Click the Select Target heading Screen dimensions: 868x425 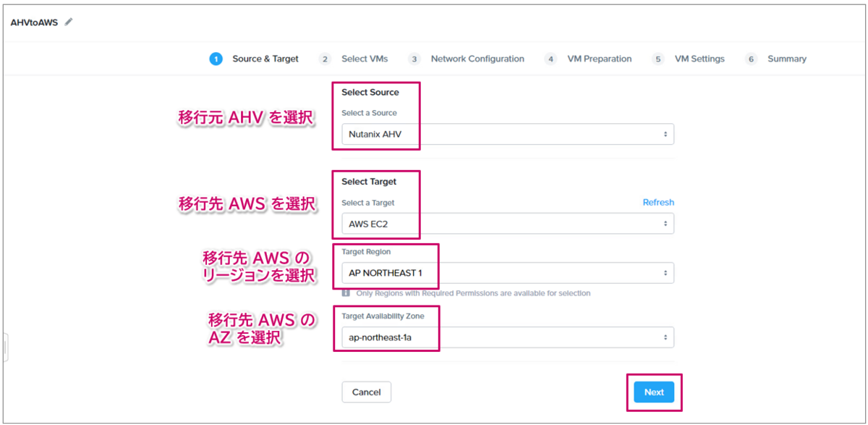click(369, 182)
